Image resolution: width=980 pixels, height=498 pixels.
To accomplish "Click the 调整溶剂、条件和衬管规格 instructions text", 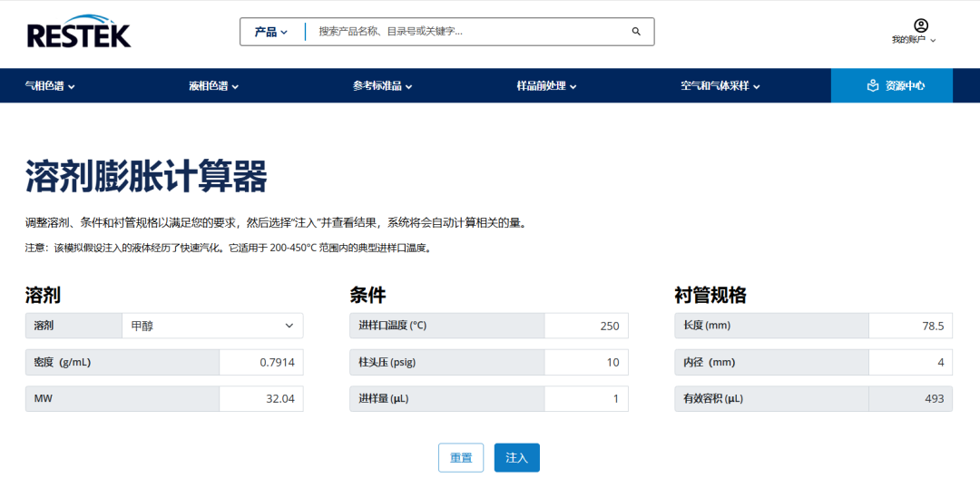I will pyautogui.click(x=277, y=223).
